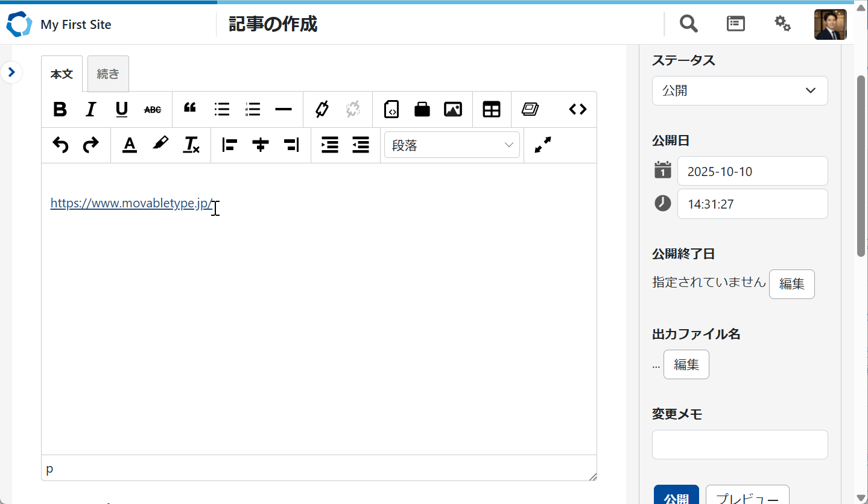Toggle strikethrough text formatting

click(x=153, y=109)
